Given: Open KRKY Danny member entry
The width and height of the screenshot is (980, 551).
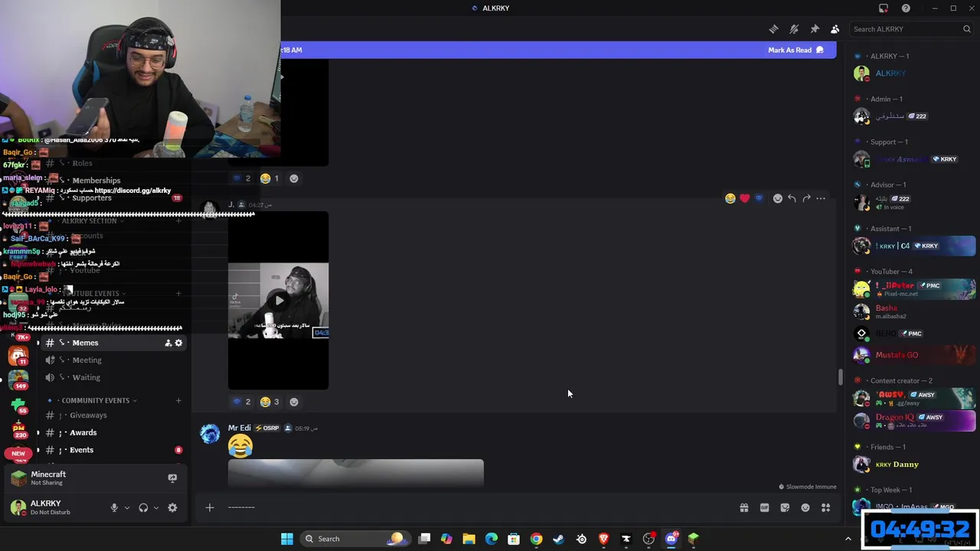Looking at the screenshot, I should click(x=915, y=465).
